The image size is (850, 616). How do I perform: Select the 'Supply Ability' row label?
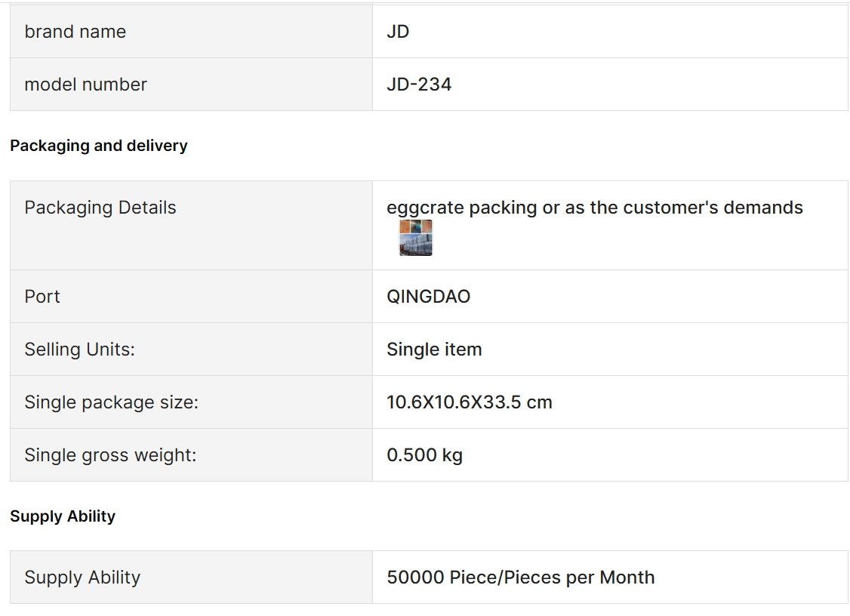(82, 577)
